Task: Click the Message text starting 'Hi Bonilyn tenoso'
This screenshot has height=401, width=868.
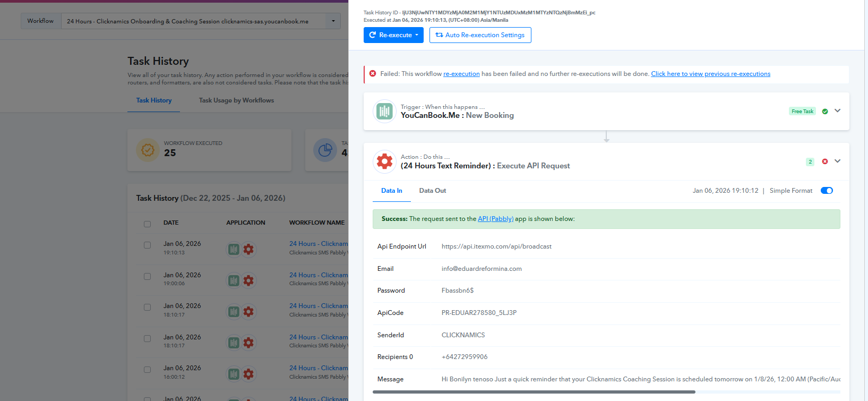Action: 641,379
